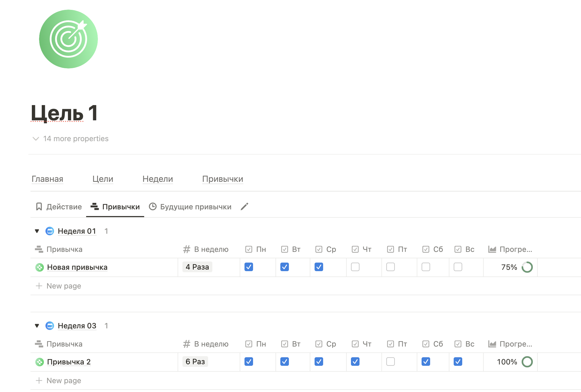The width and height of the screenshot is (581, 392).
Task: Switch to Будущие привычки view tab
Action: (190, 207)
